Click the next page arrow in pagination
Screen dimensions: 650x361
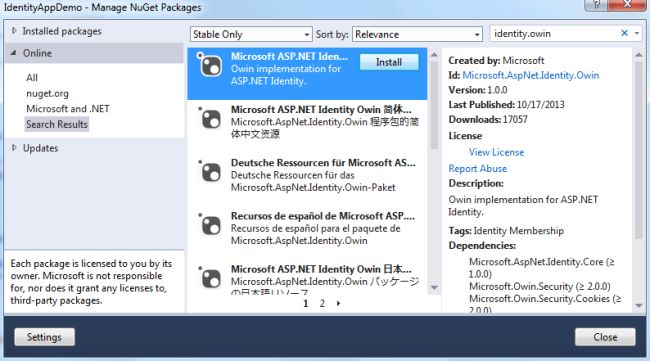pos(339,303)
